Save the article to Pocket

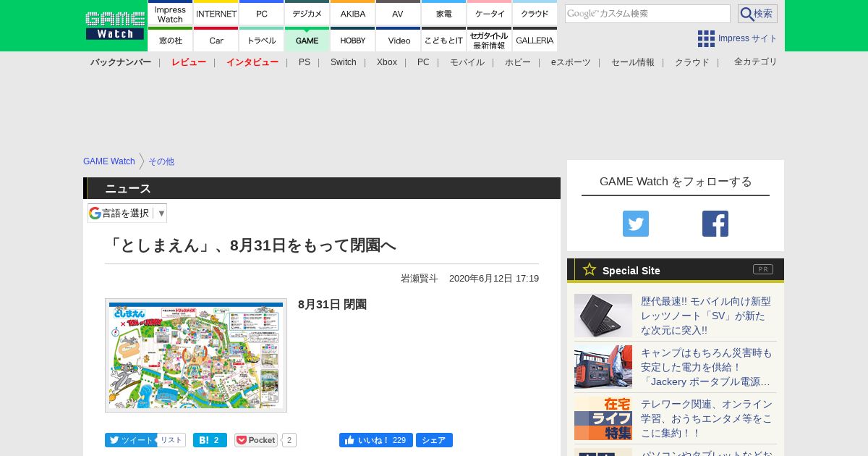click(256, 440)
